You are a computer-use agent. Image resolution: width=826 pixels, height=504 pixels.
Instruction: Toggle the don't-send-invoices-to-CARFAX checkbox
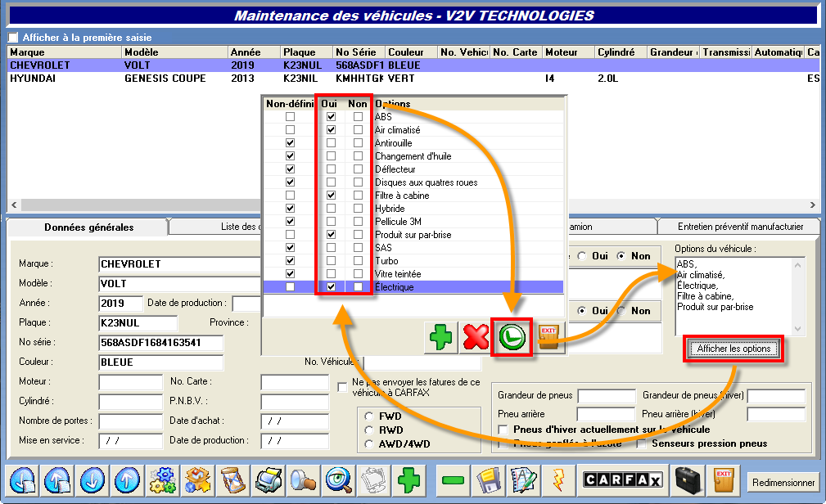342,387
